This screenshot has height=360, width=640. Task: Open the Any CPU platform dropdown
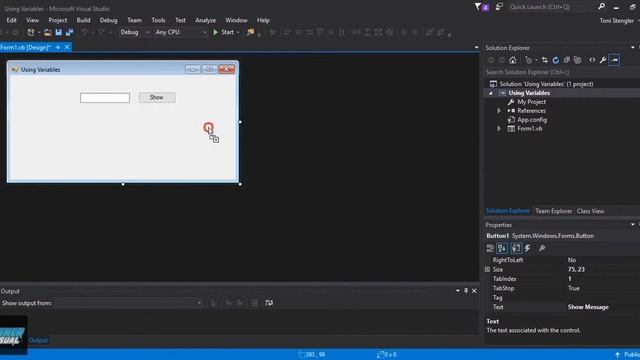point(181,32)
